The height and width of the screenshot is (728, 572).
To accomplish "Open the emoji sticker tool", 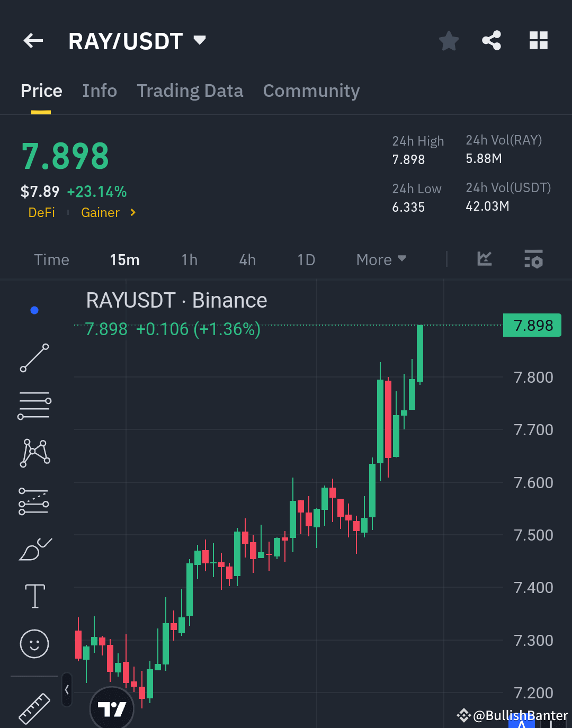I will 34,644.
